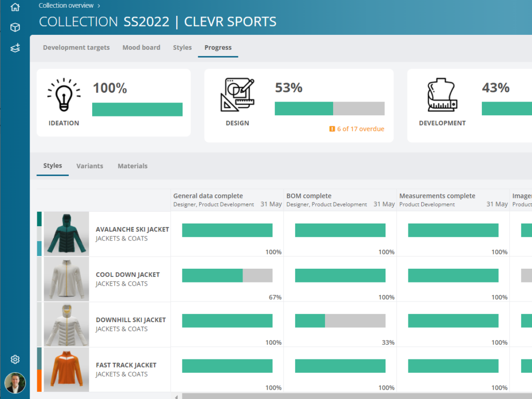Click the Collection SS2022 page title
The image size is (532, 399).
point(157,22)
